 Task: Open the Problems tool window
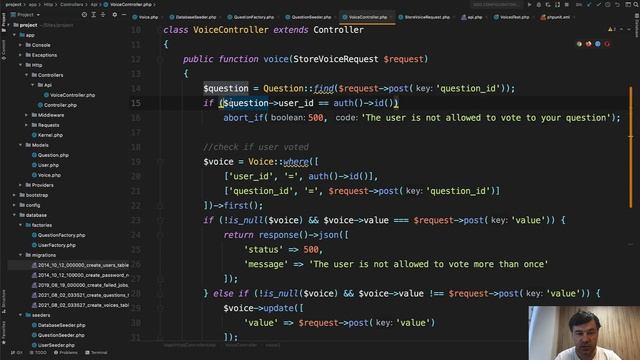pyautogui.click(x=66, y=353)
